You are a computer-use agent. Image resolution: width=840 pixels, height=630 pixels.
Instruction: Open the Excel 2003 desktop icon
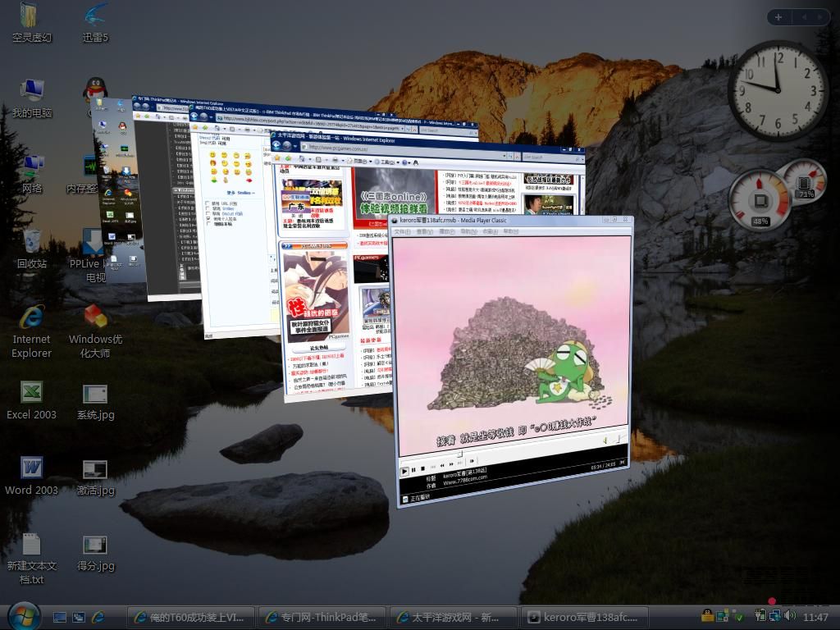[31, 393]
